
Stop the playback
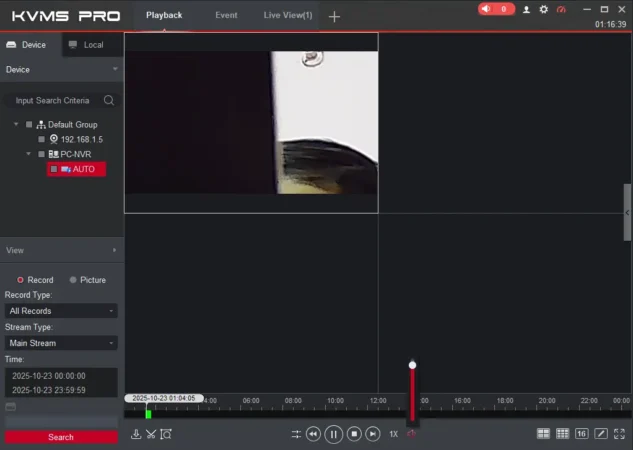[x=354, y=434]
